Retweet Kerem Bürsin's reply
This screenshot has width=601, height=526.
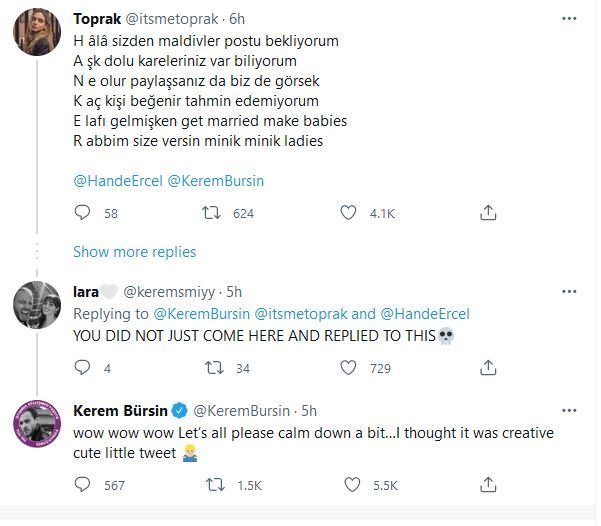[x=212, y=485]
